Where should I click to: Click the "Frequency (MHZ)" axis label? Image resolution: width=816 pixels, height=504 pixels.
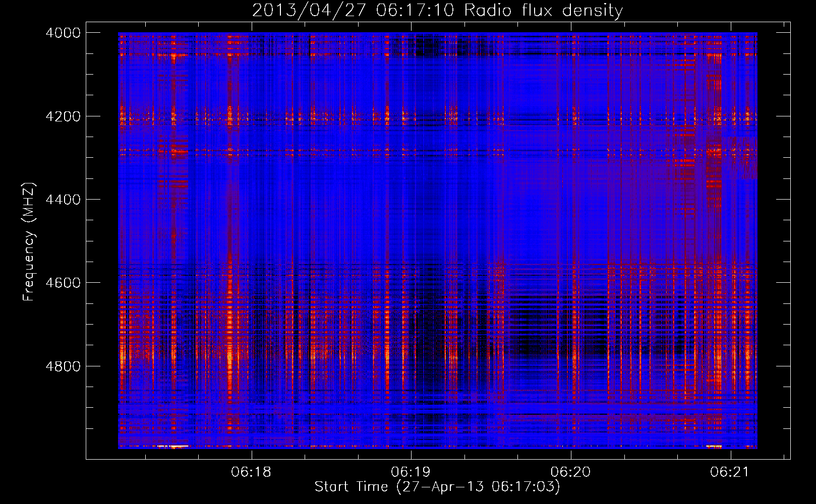pyautogui.click(x=29, y=242)
